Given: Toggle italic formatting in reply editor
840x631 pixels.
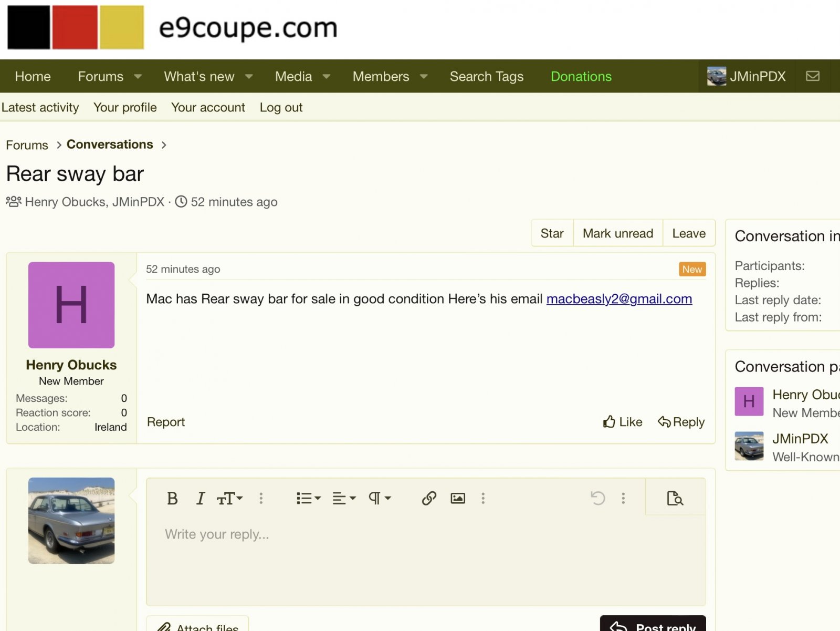Looking at the screenshot, I should [x=200, y=498].
